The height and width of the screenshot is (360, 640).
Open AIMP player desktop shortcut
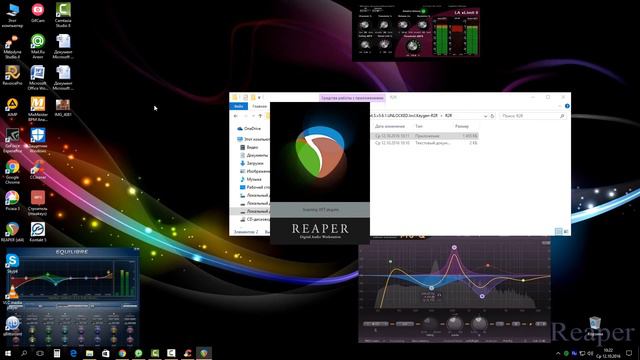click(x=12, y=107)
